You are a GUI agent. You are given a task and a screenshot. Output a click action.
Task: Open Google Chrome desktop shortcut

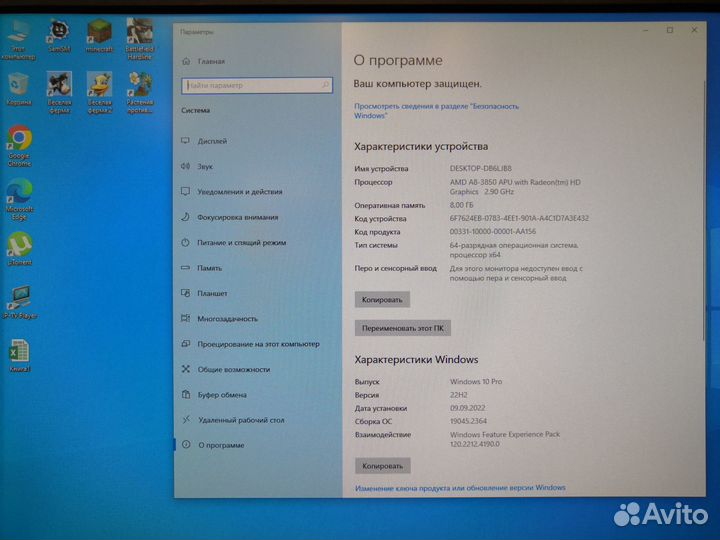[19, 138]
